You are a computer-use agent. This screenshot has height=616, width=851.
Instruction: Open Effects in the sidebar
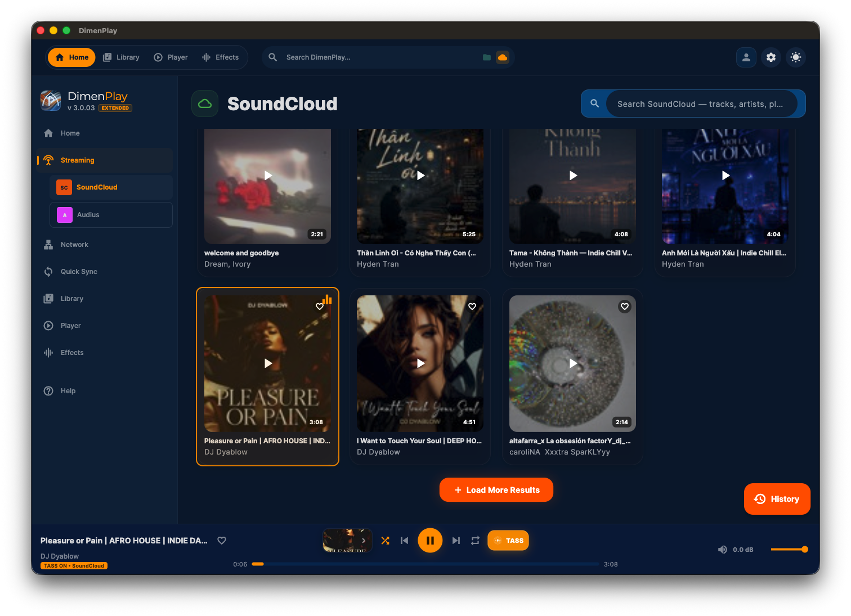(105, 353)
